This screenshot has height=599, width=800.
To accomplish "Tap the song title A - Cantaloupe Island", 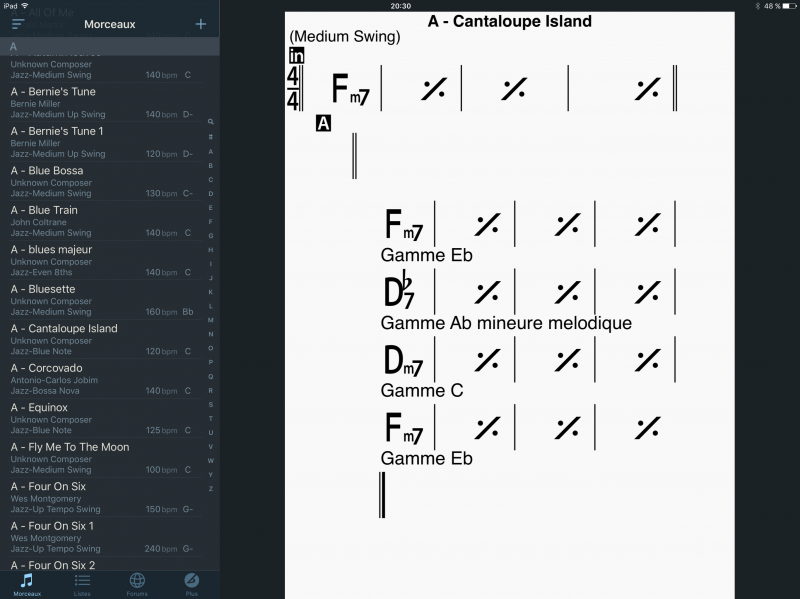I will [509, 21].
